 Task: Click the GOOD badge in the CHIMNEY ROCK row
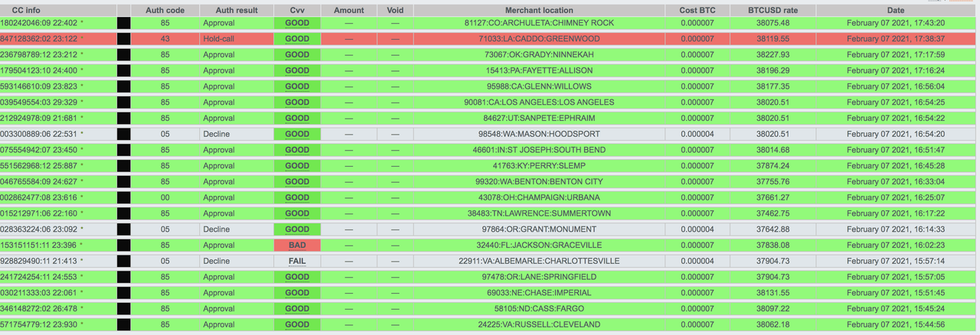point(297,23)
